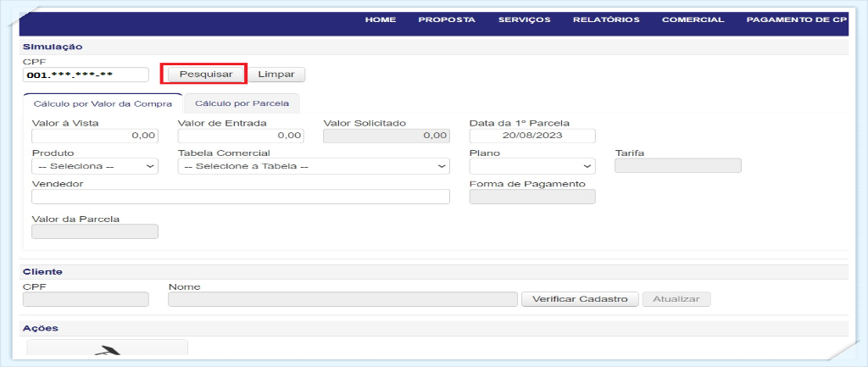
Task: Click the Simulação section header
Action: tap(53, 47)
